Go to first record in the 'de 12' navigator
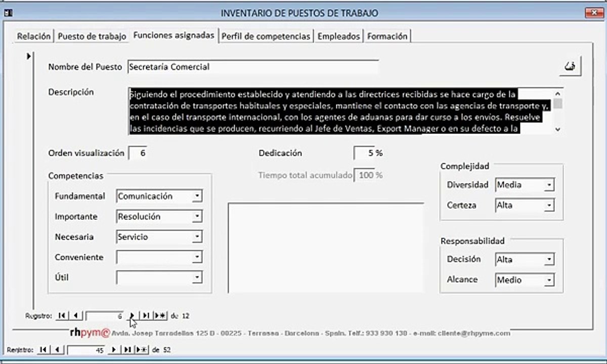The height and width of the screenshot is (364, 607). click(62, 315)
